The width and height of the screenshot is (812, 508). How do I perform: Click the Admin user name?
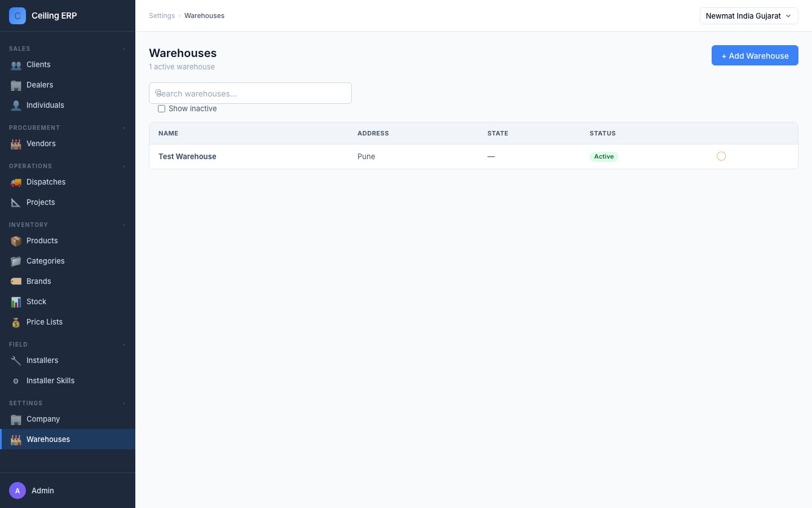[x=43, y=491]
